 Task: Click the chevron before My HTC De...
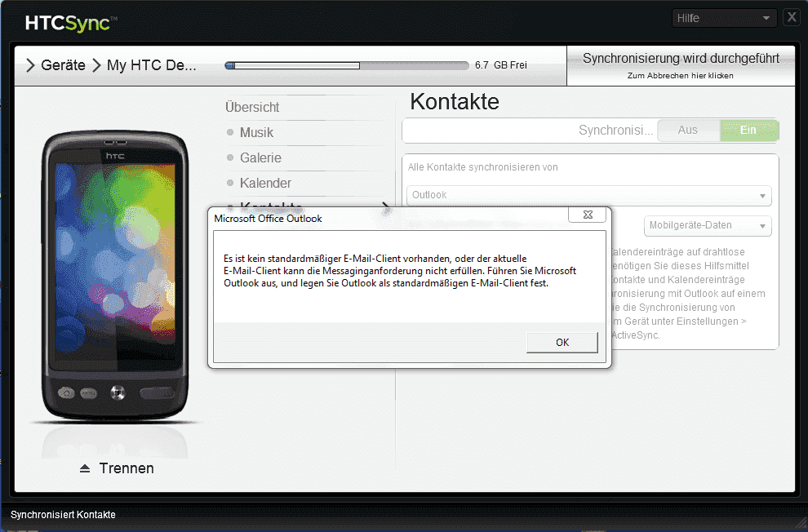96,65
